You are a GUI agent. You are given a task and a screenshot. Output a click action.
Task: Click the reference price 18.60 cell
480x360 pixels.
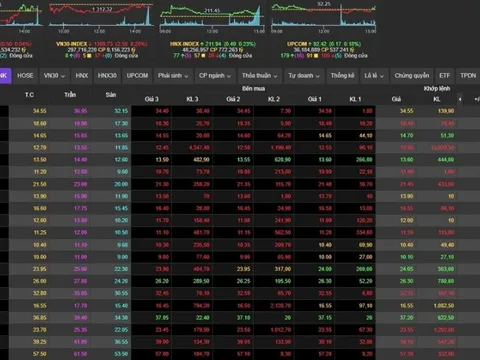(x=40, y=123)
